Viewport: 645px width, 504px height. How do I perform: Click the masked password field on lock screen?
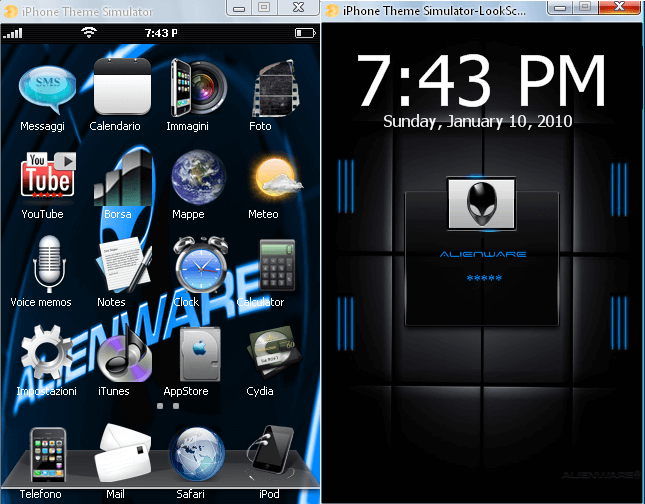click(x=484, y=278)
